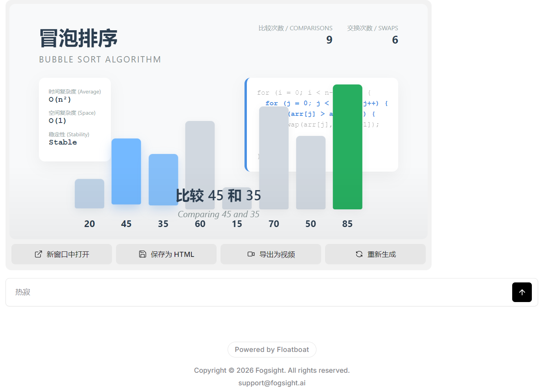Click the 空间复杂度 (Space) label

[x=72, y=113]
